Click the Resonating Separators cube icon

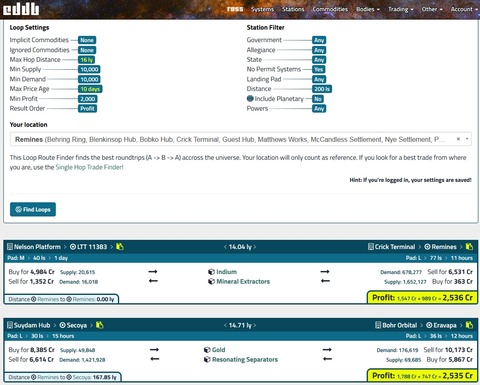click(207, 360)
